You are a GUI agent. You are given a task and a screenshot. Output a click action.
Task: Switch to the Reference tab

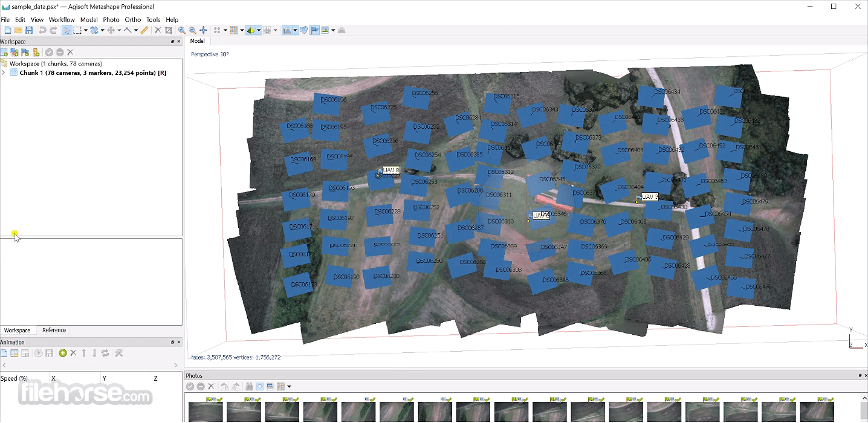click(x=54, y=331)
